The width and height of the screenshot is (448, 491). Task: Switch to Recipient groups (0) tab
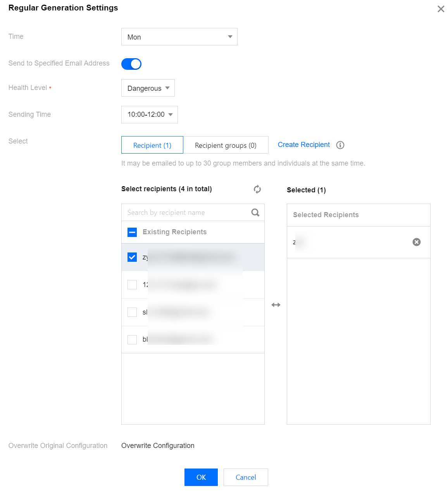tap(226, 145)
